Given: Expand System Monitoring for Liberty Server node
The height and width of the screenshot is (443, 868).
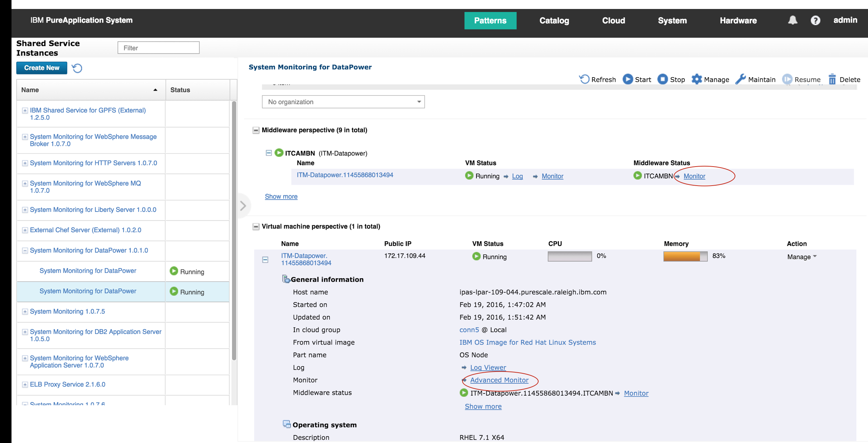Looking at the screenshot, I should [25, 210].
